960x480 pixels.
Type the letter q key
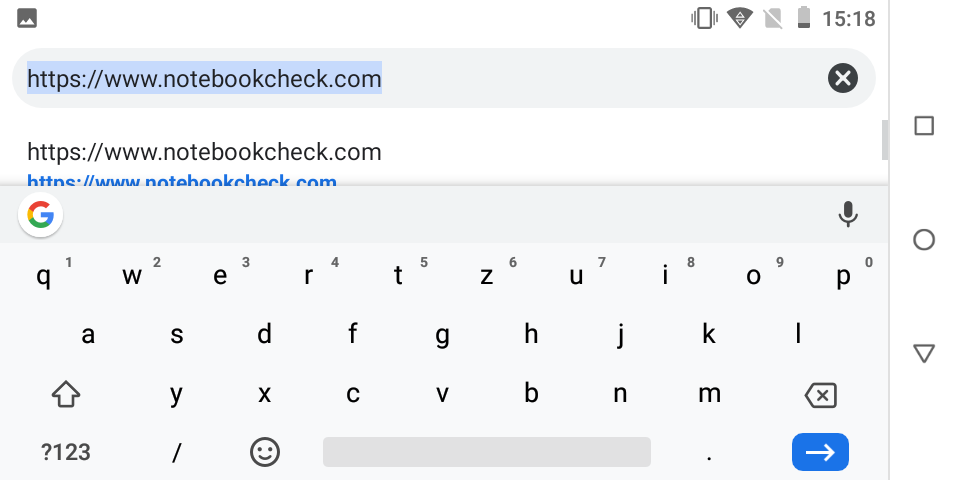pos(44,277)
